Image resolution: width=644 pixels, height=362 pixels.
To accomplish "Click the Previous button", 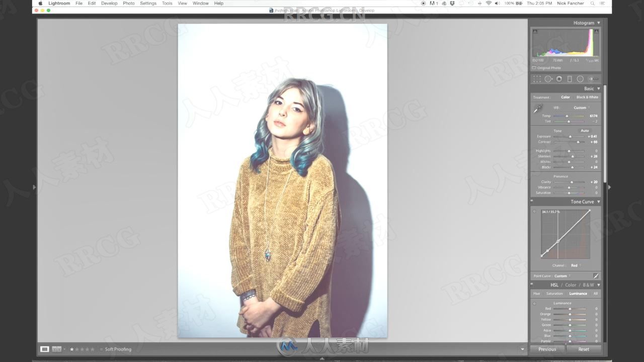I will coord(547,349).
